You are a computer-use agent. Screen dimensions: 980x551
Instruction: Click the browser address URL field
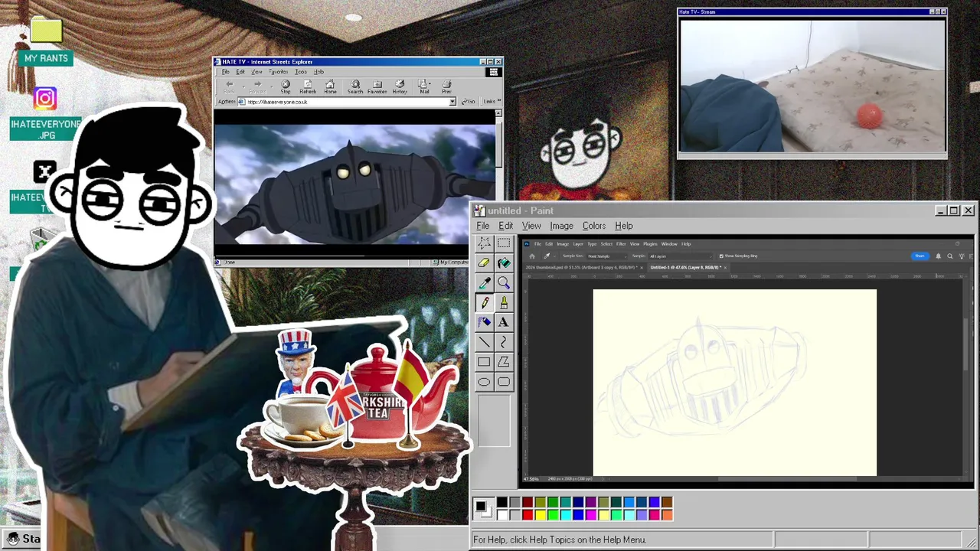coord(347,102)
